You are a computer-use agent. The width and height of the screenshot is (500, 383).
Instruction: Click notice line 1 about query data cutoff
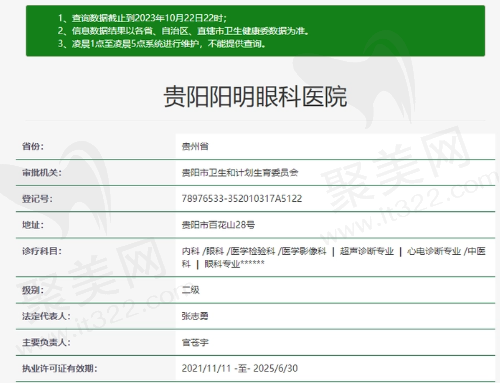[x=142, y=18]
